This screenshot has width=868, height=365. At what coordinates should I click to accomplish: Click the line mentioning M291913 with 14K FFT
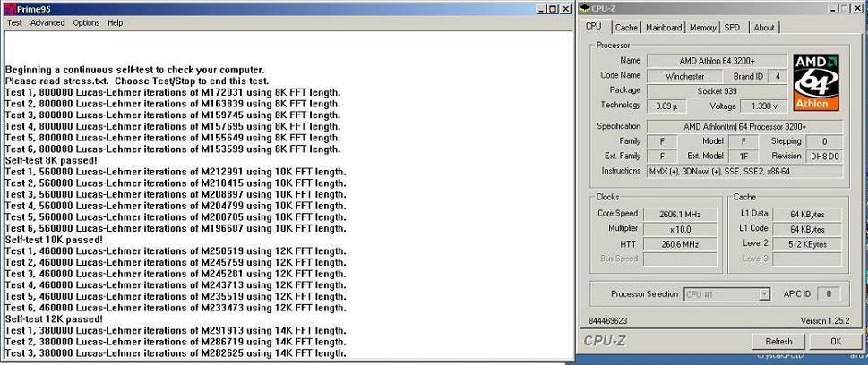[x=176, y=331]
